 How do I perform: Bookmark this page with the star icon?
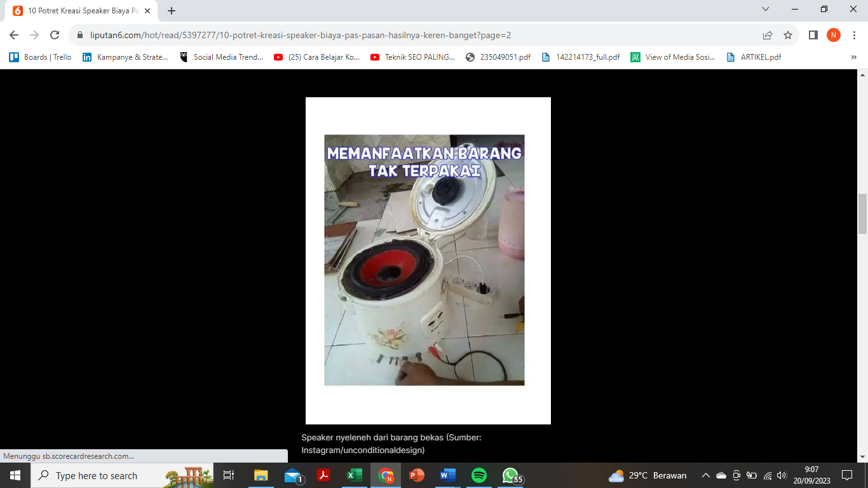pos(788,36)
